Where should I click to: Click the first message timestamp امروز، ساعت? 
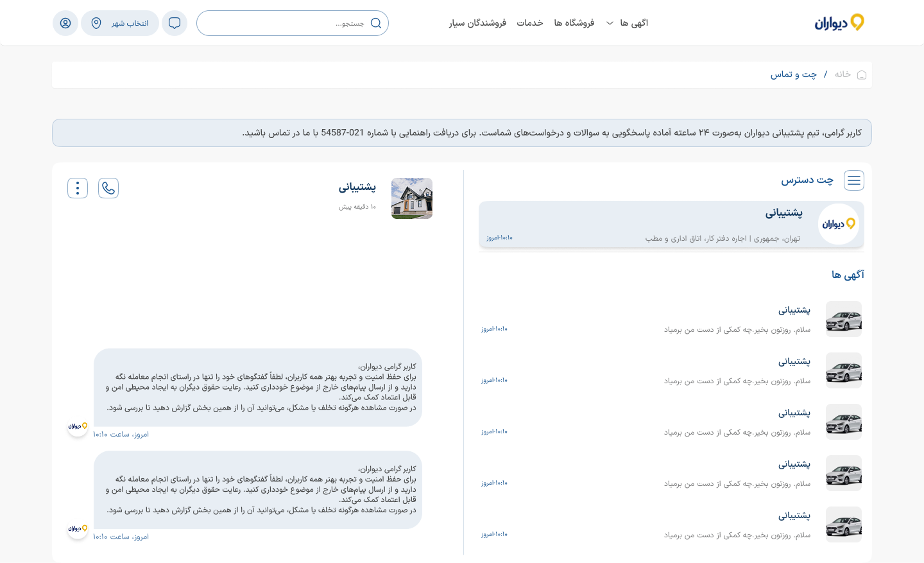click(x=121, y=435)
